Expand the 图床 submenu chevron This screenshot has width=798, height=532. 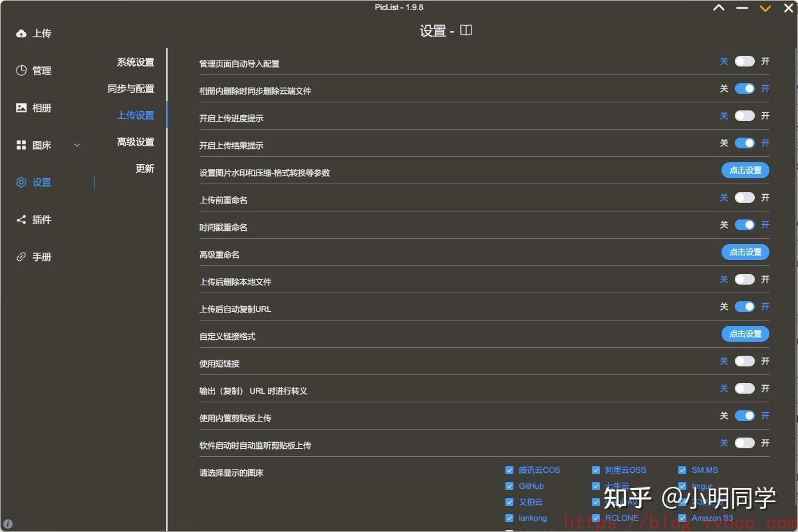click(x=76, y=145)
